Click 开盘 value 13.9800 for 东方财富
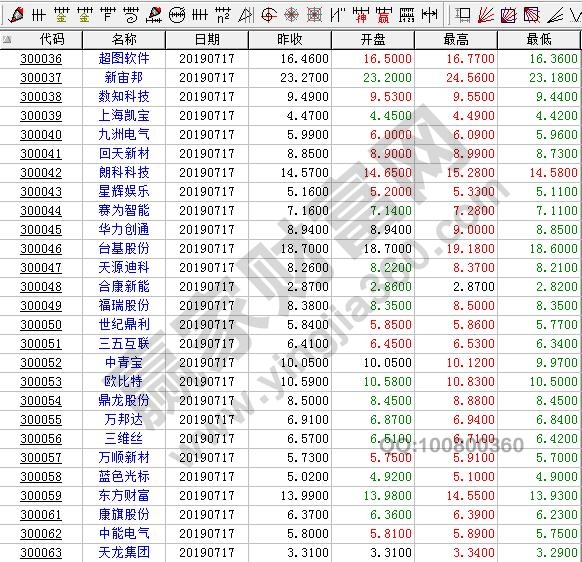 [388, 496]
